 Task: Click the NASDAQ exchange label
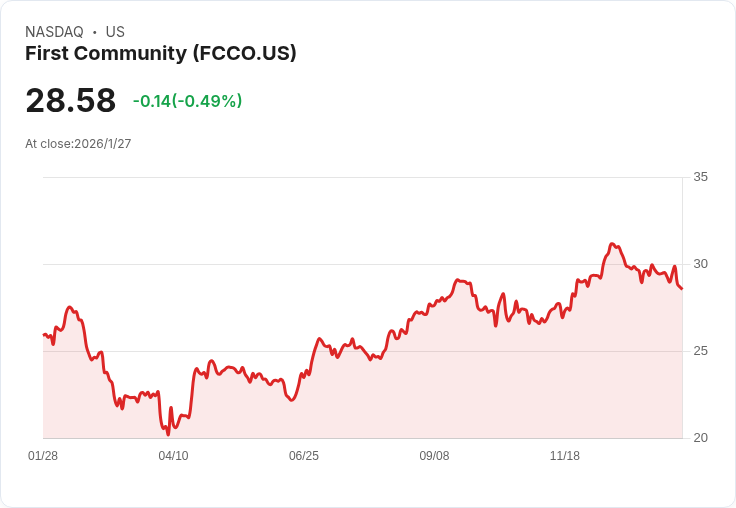point(54,32)
